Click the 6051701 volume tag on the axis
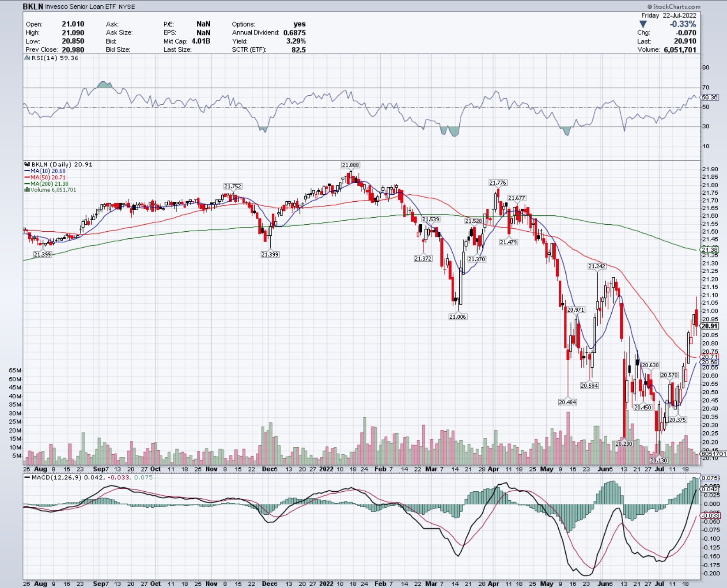Screen dimensions: 727x588 [x=713, y=454]
